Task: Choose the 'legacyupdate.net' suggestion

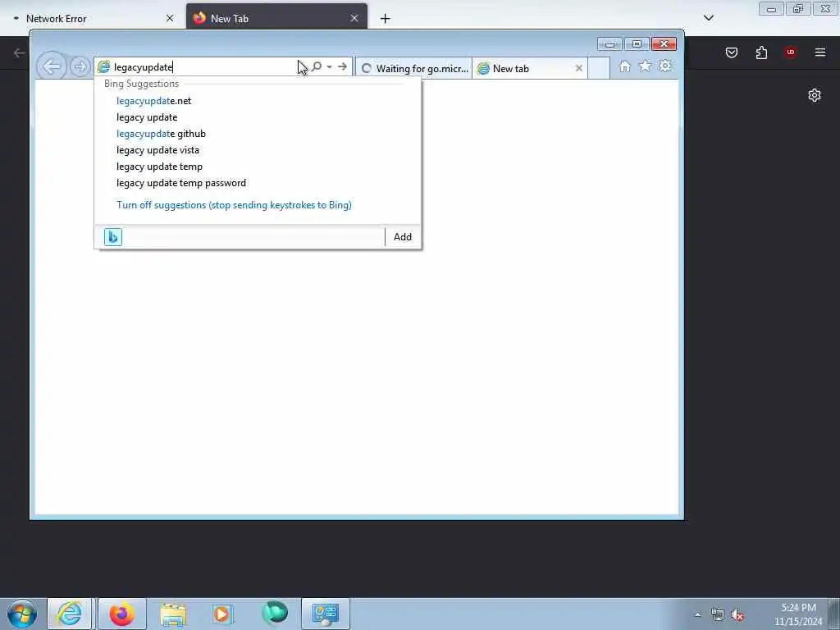Action: tap(153, 101)
